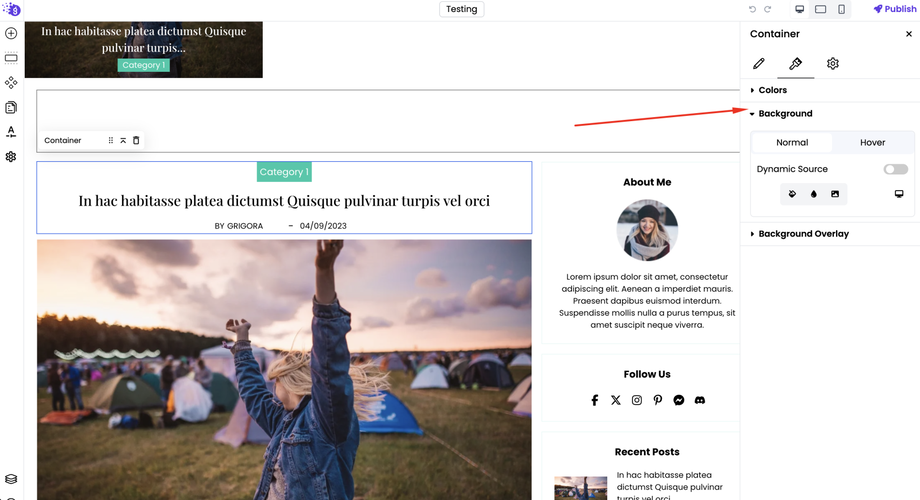This screenshot has width=920, height=500.
Task: Open the Messenger social icon
Action: tap(679, 400)
